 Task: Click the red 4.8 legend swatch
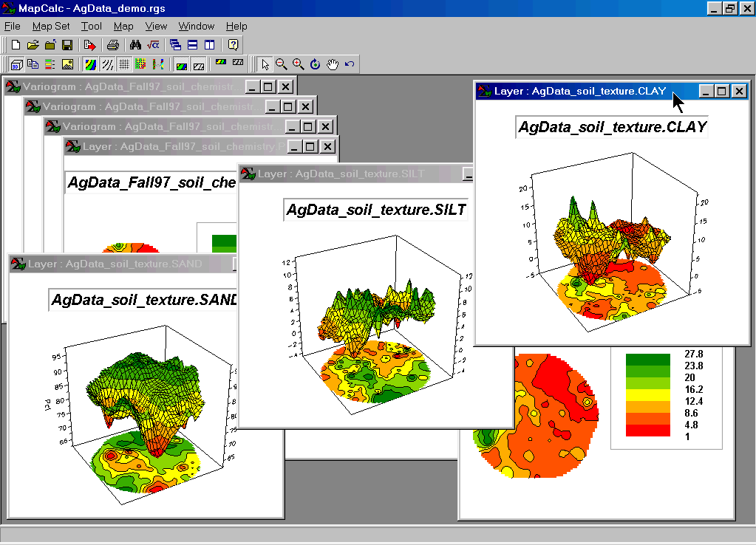click(647, 431)
